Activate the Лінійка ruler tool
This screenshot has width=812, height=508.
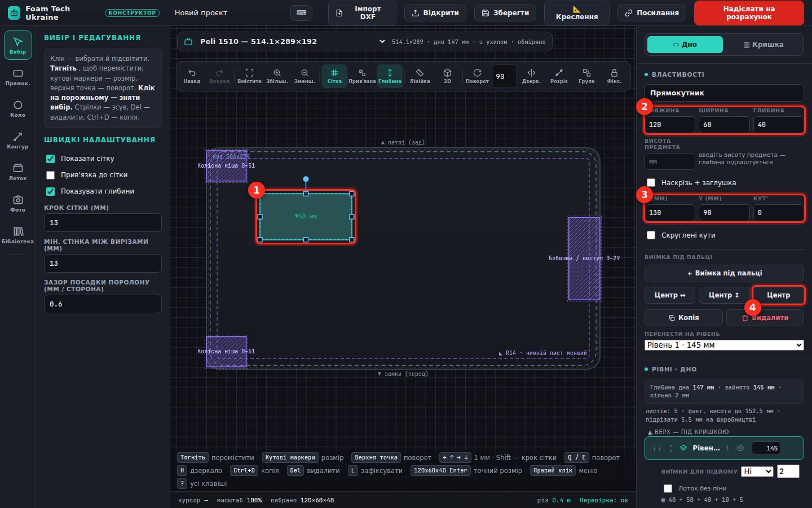(x=420, y=76)
